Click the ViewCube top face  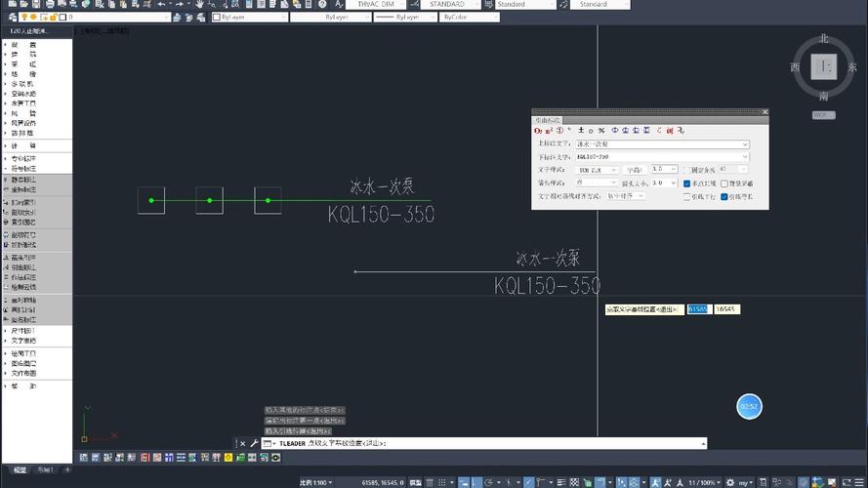[x=825, y=66]
